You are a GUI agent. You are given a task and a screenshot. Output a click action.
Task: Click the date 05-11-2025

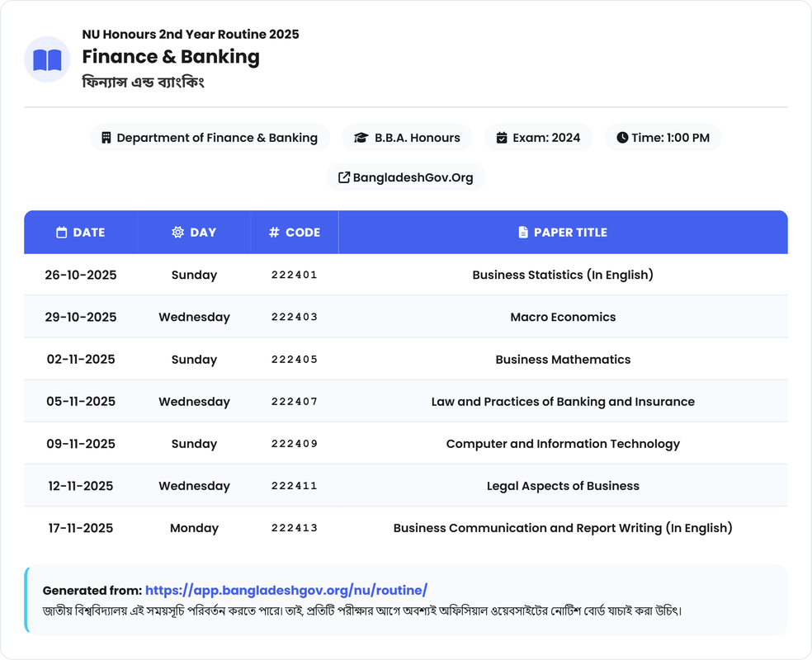point(81,402)
